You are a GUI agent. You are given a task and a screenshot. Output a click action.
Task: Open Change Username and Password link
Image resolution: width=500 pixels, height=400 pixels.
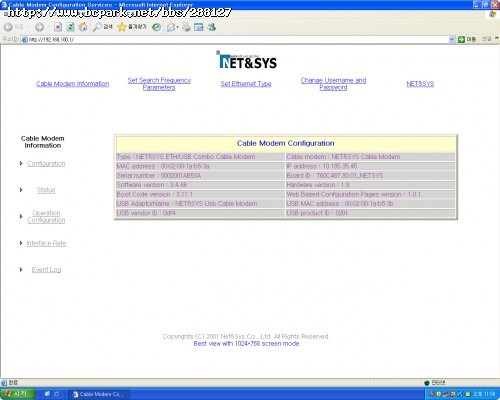[x=333, y=84]
